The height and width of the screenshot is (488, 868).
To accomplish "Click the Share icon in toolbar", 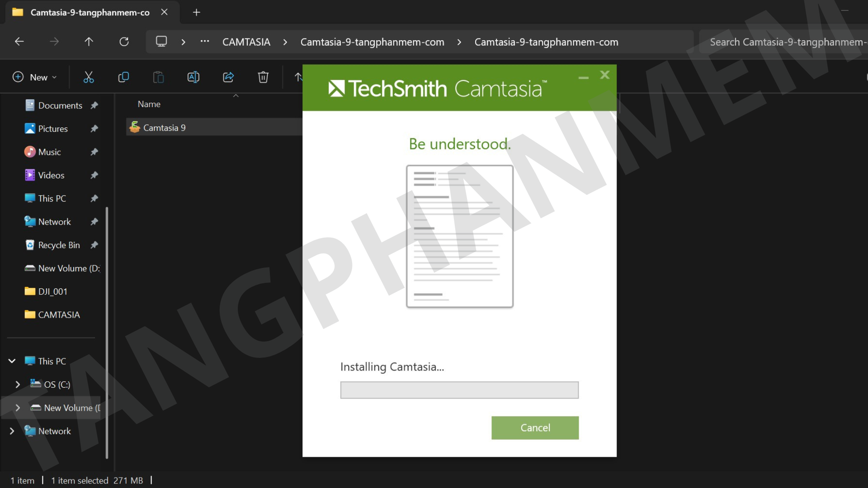I will tap(228, 77).
